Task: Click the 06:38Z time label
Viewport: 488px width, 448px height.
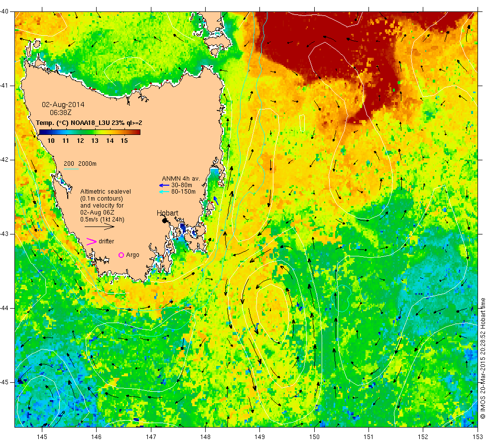Action: pos(61,112)
